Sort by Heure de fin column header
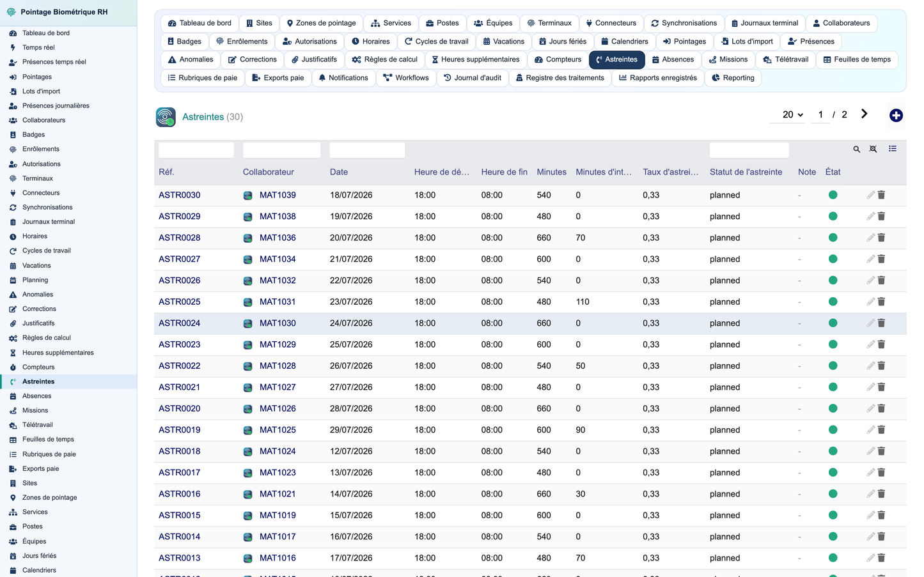Screen dimensions: 924x577 pos(505,172)
